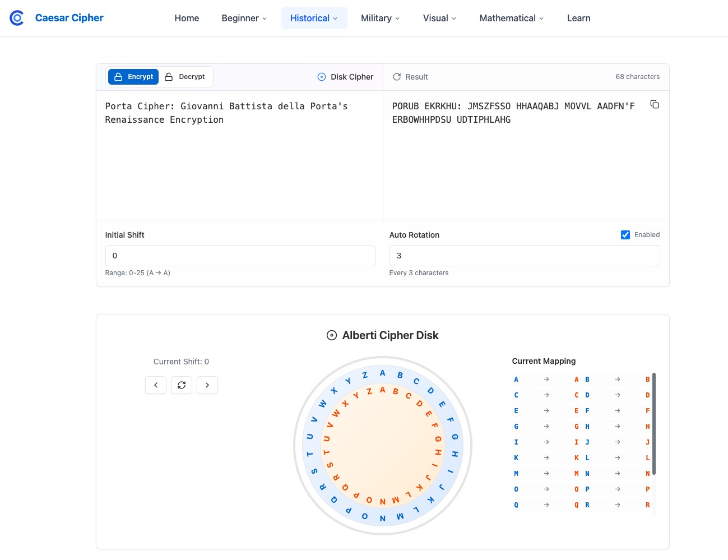This screenshot has width=728, height=560.
Task: Expand the Beginner dropdown menu
Action: (244, 18)
